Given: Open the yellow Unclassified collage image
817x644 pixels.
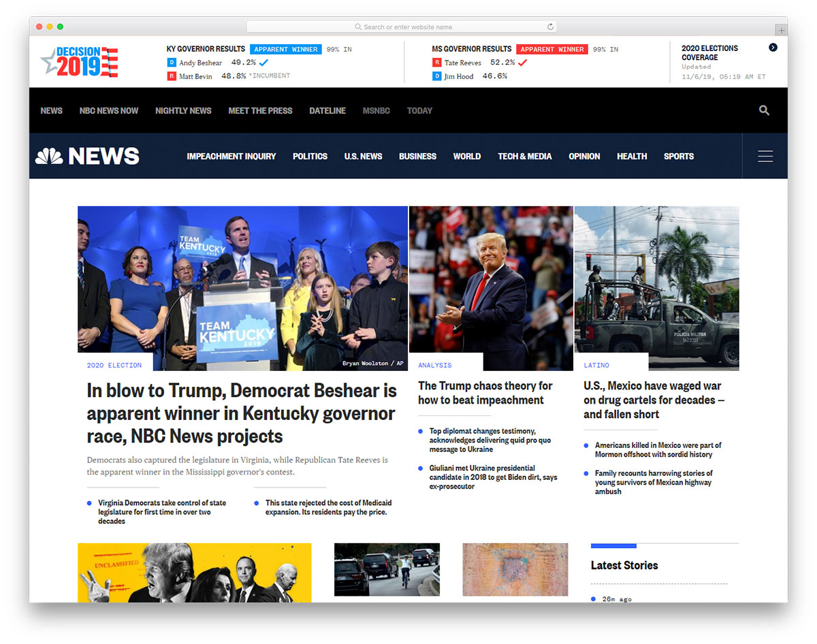Looking at the screenshot, I should 195,573.
